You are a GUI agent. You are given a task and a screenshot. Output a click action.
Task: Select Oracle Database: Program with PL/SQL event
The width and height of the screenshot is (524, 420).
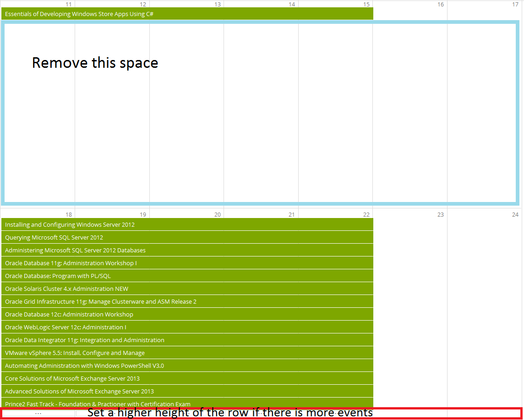coord(187,276)
